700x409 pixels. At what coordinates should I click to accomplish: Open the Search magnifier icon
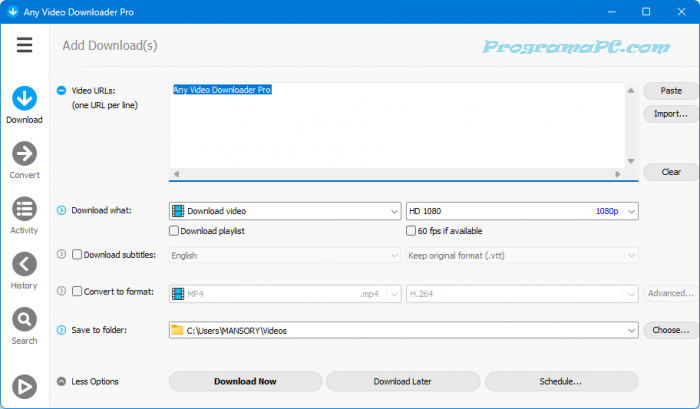click(24, 319)
